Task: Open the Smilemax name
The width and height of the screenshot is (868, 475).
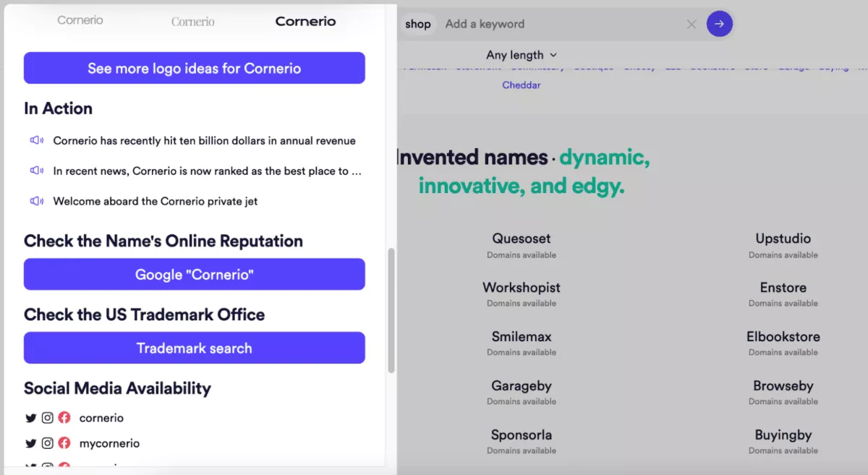Action: pos(522,337)
